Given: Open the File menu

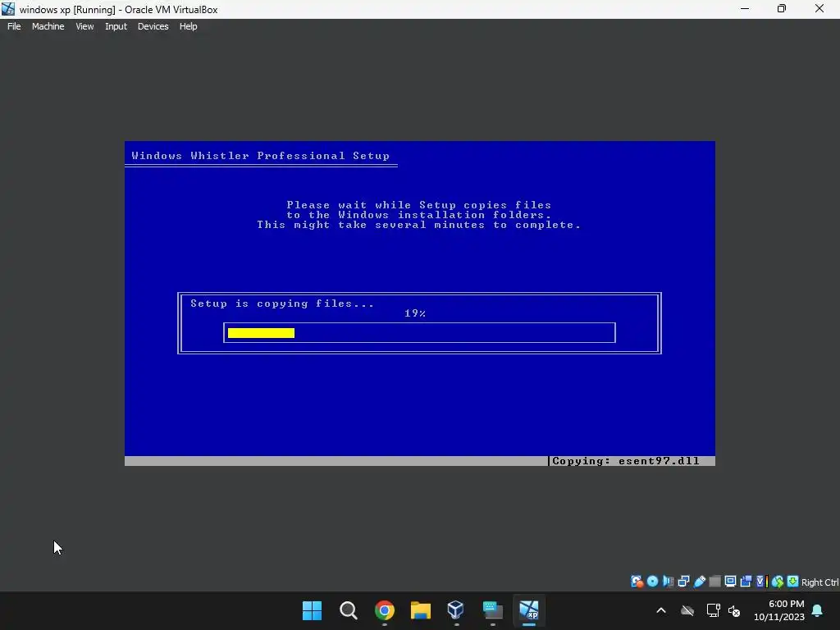Looking at the screenshot, I should [14, 26].
